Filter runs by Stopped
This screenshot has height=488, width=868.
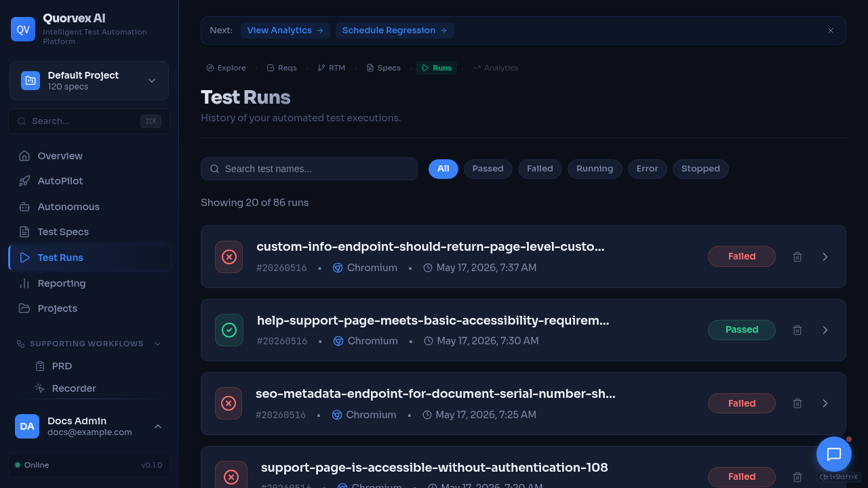click(701, 169)
